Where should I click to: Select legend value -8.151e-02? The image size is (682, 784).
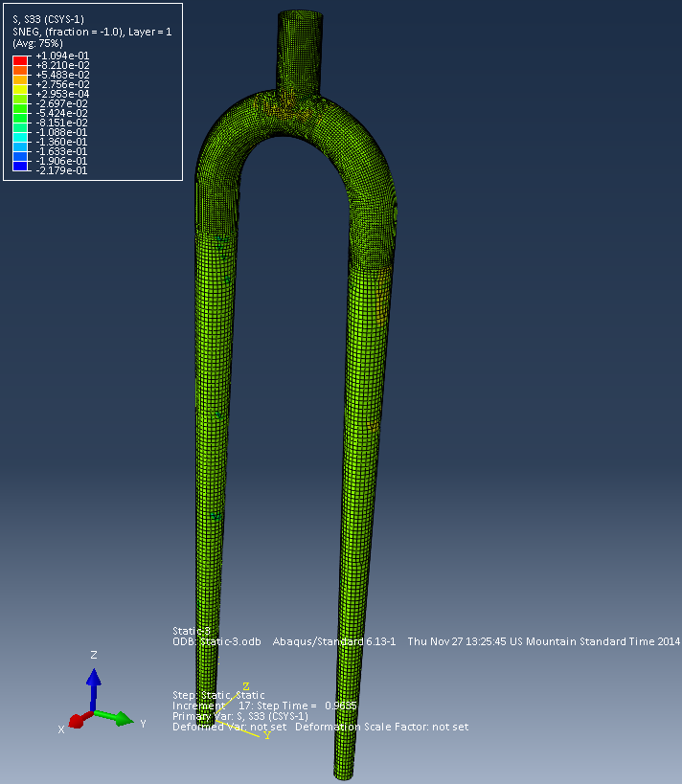point(62,123)
